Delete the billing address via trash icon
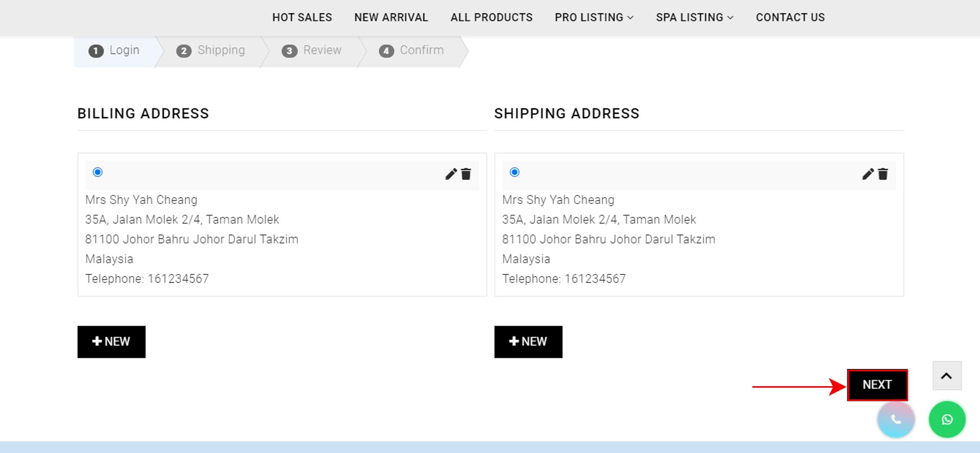This screenshot has height=453, width=980. (x=466, y=174)
